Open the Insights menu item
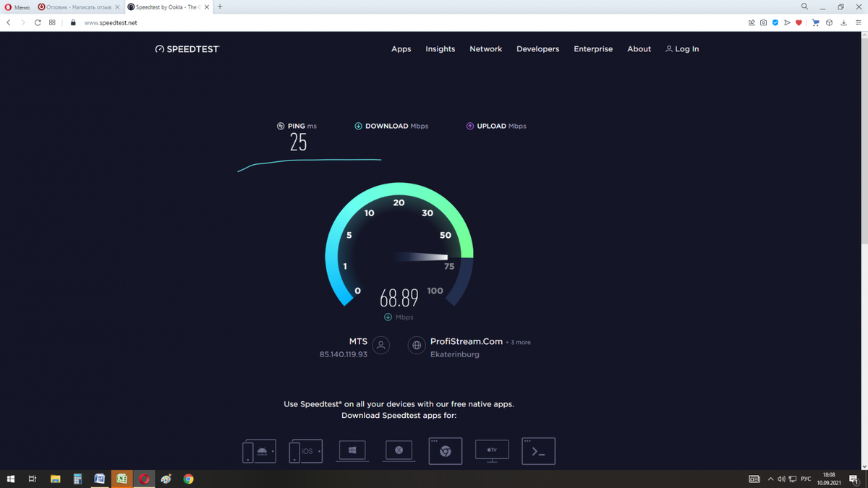868x488 pixels. click(440, 49)
